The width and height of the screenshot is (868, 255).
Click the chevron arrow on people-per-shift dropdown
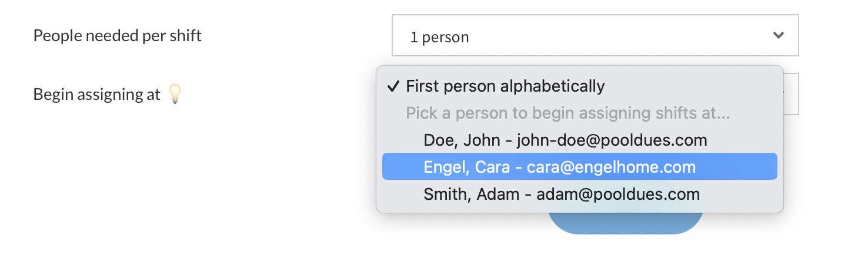click(778, 35)
